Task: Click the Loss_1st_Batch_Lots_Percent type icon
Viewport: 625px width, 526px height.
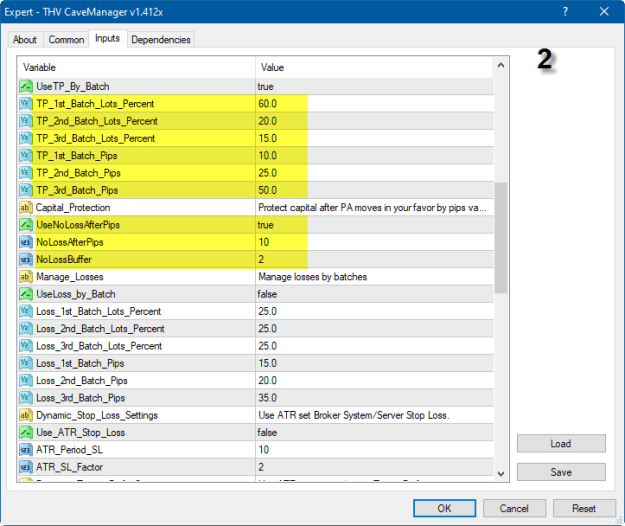Action: coord(26,311)
